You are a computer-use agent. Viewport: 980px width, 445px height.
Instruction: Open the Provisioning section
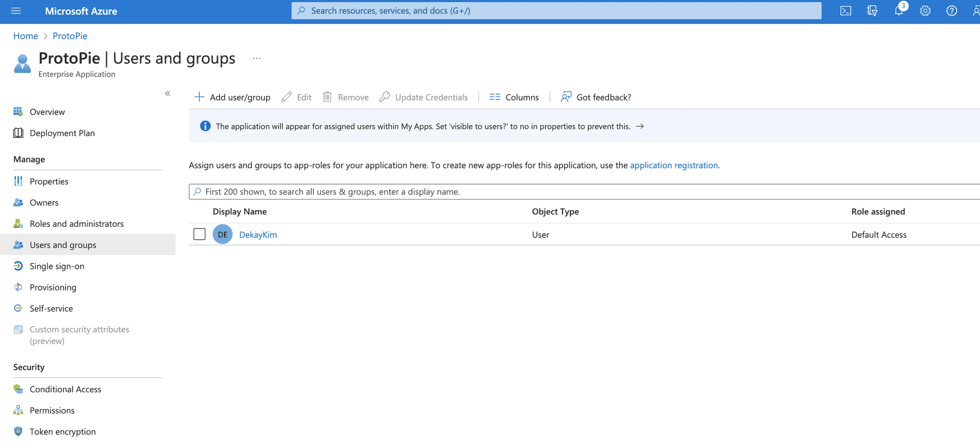[53, 287]
